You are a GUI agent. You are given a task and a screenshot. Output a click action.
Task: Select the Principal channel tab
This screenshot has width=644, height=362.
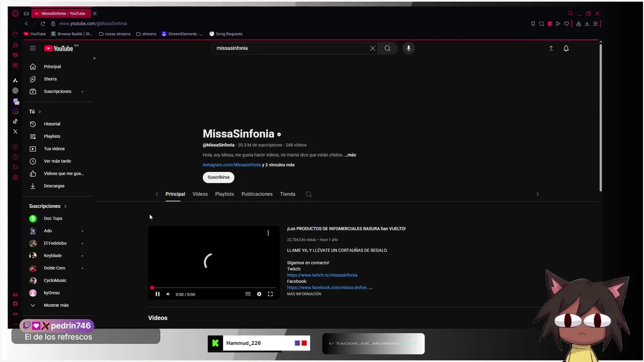(x=175, y=194)
